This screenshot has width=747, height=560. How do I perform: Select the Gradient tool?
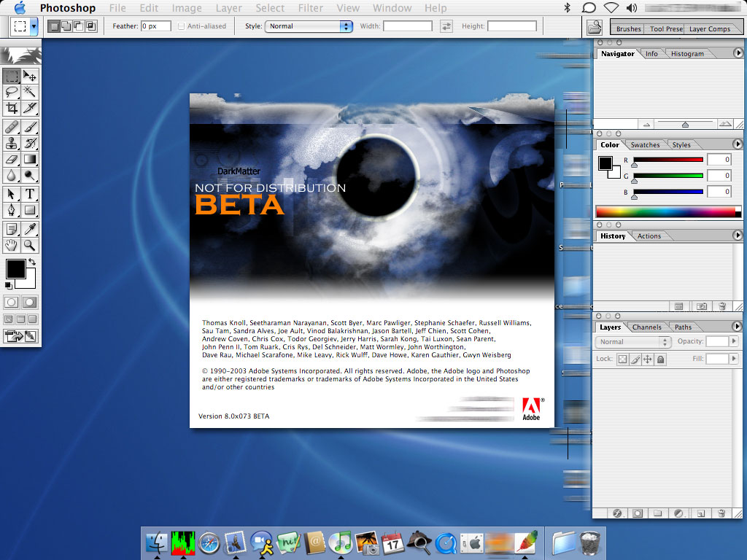[29, 160]
